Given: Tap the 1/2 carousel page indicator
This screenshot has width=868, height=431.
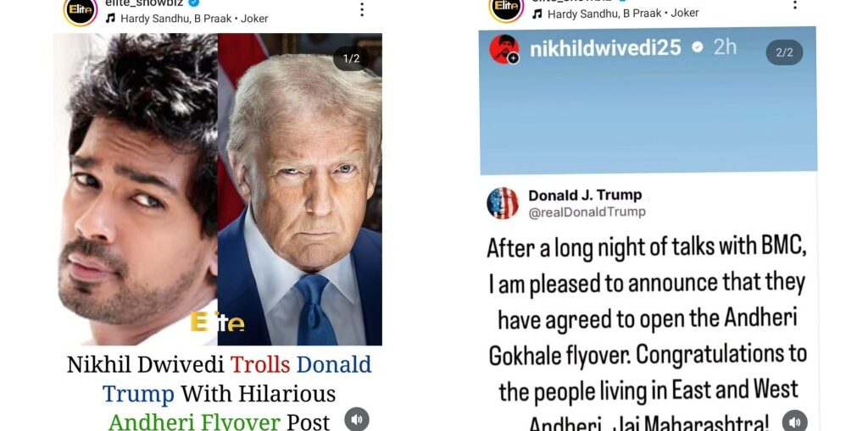Looking at the screenshot, I should click(x=352, y=58).
